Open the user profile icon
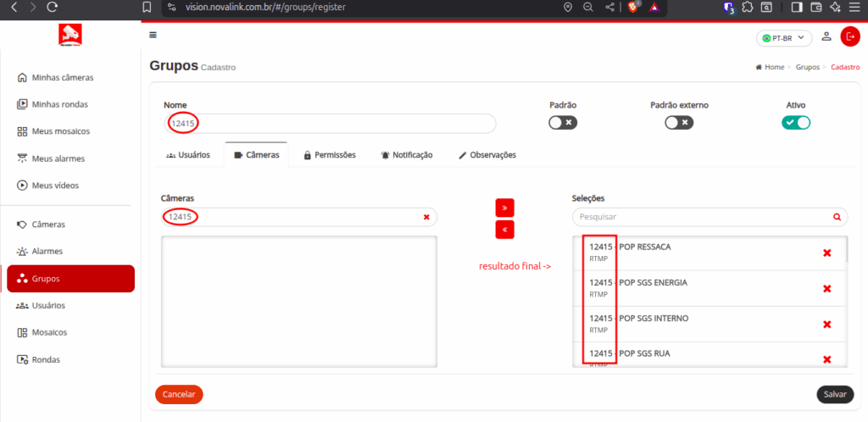This screenshot has height=422, width=868. click(x=826, y=36)
